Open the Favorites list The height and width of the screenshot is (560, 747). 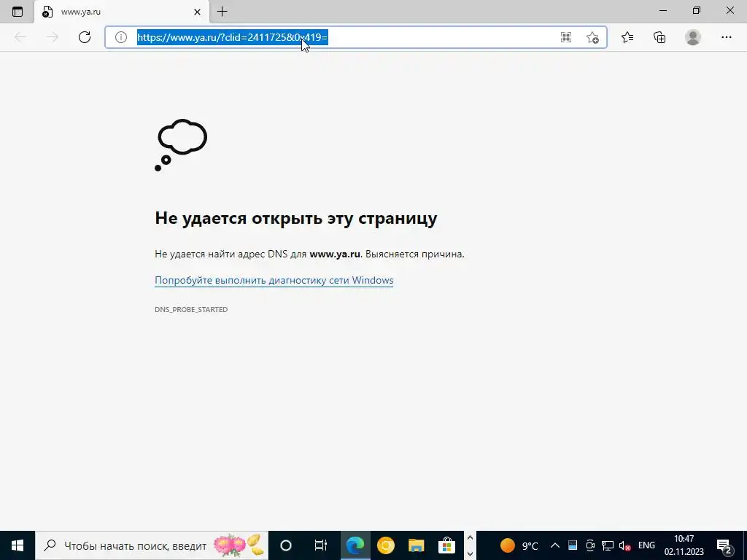coord(627,37)
